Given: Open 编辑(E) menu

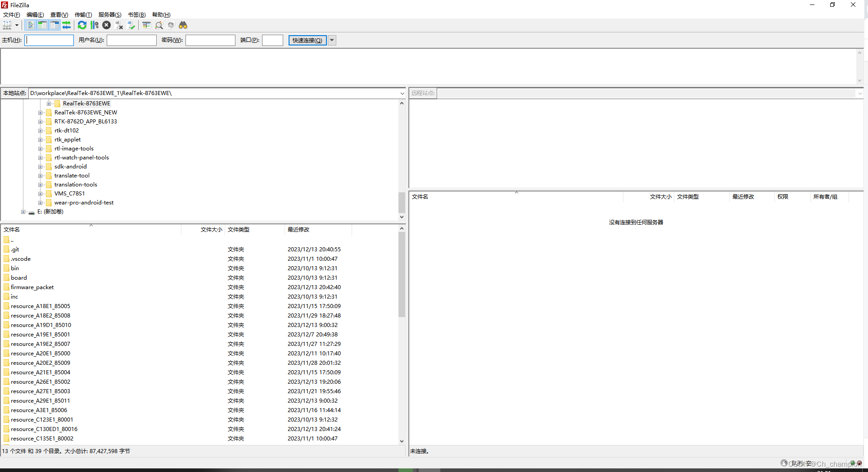Looking at the screenshot, I should coord(35,15).
